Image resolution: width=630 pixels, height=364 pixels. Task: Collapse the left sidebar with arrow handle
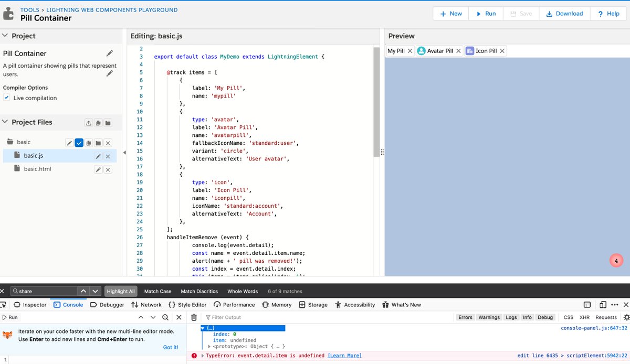pos(124,153)
